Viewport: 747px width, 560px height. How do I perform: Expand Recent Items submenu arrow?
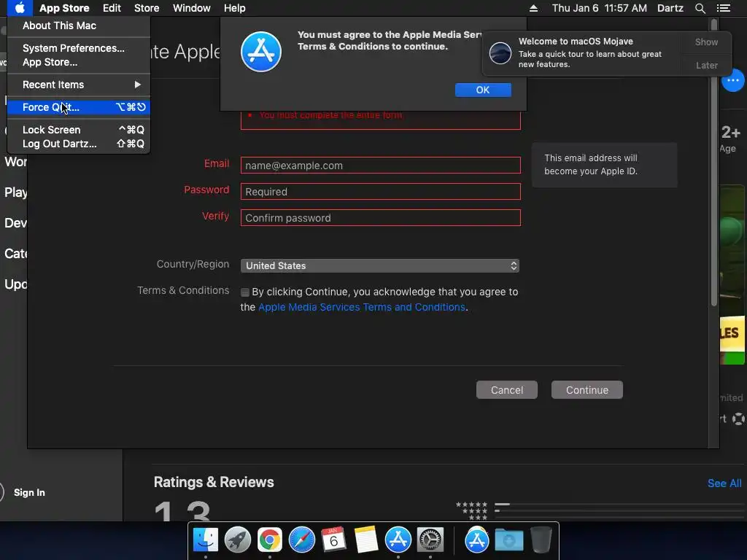[138, 85]
